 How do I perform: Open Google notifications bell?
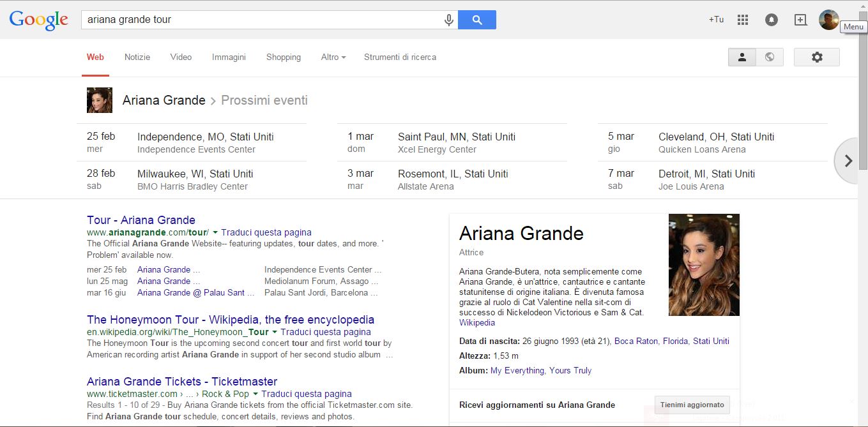click(772, 20)
